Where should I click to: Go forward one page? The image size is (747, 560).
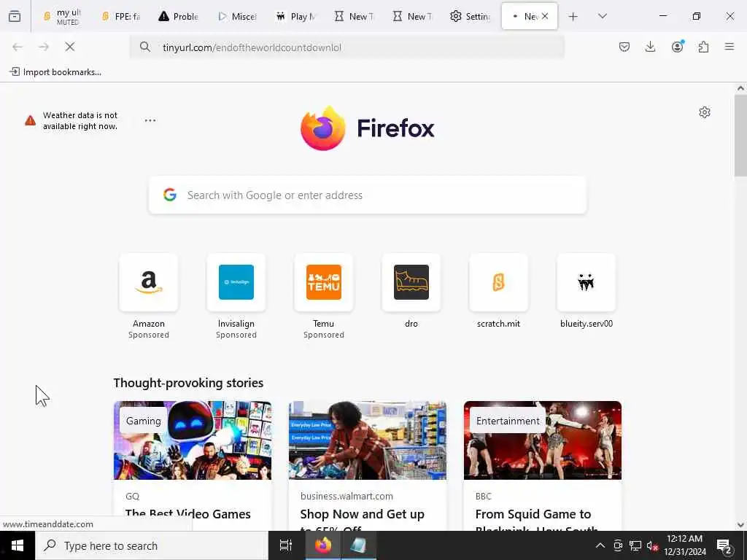44,47
